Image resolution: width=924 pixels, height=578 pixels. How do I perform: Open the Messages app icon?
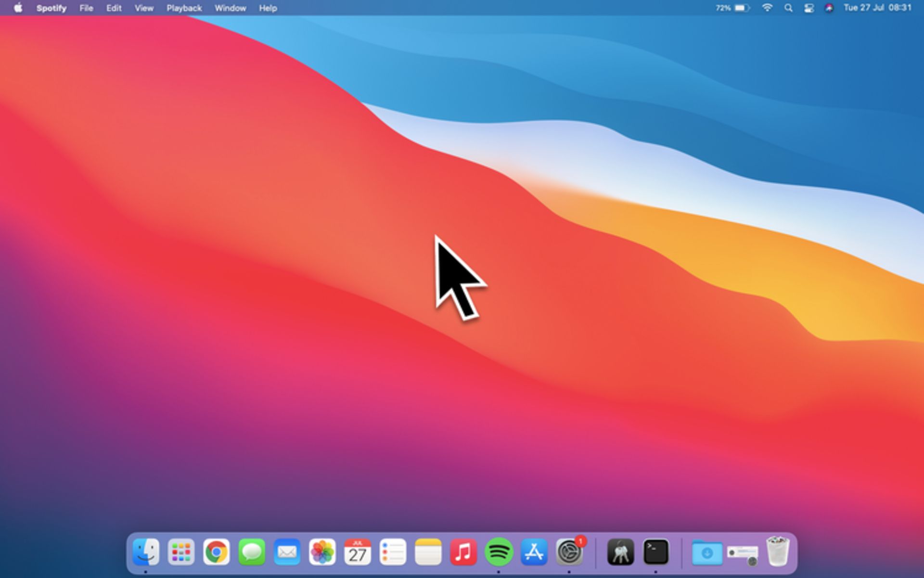(x=252, y=552)
